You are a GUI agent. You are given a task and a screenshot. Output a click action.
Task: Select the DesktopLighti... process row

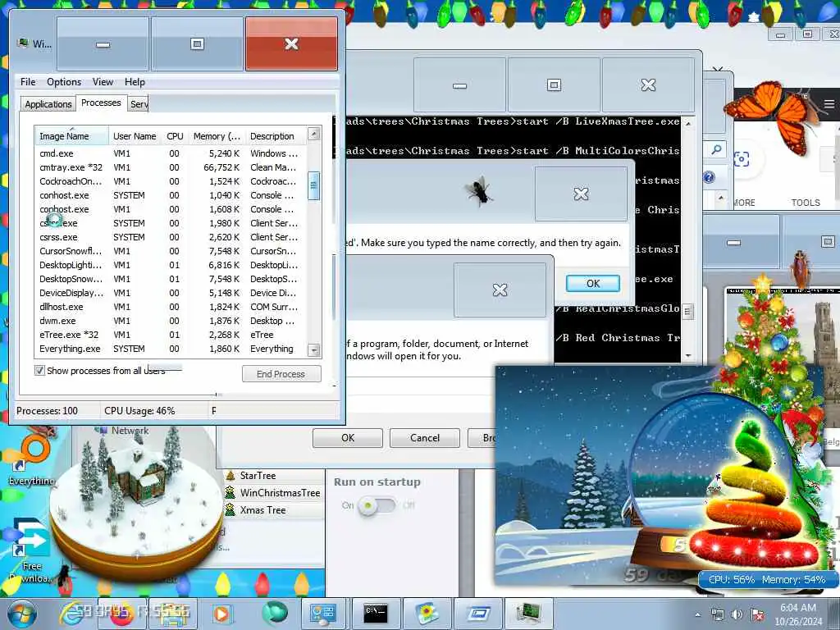point(171,265)
